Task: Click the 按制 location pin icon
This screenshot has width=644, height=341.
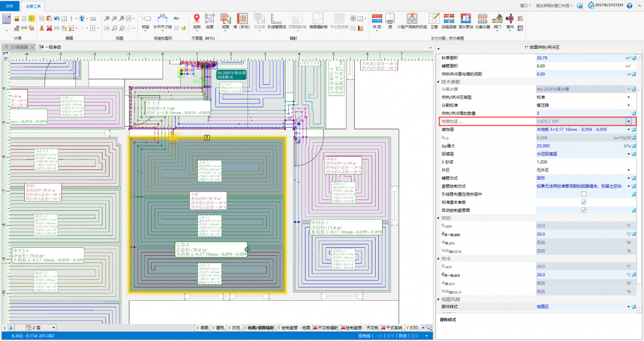Action: [x=196, y=19]
